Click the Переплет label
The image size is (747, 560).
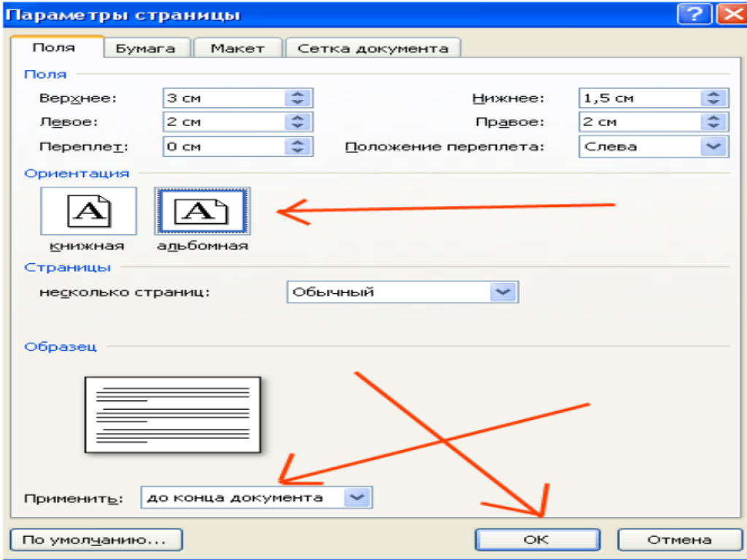(84, 147)
